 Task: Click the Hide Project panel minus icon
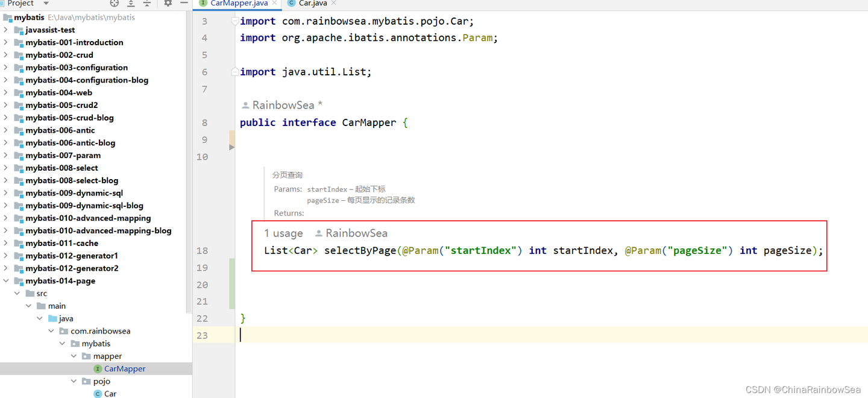tap(184, 3)
